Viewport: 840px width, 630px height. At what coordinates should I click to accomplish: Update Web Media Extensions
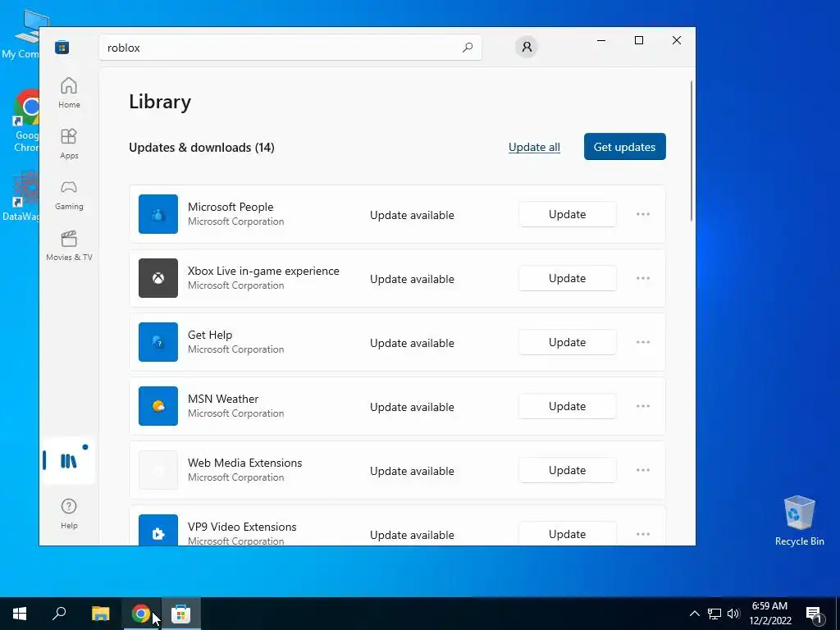tap(568, 470)
